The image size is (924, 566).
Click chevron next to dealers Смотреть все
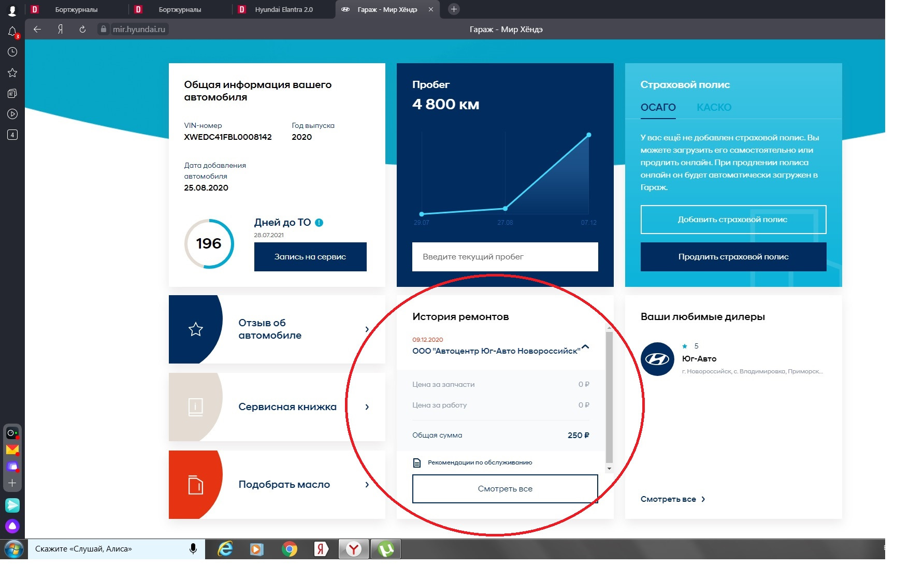coord(703,499)
